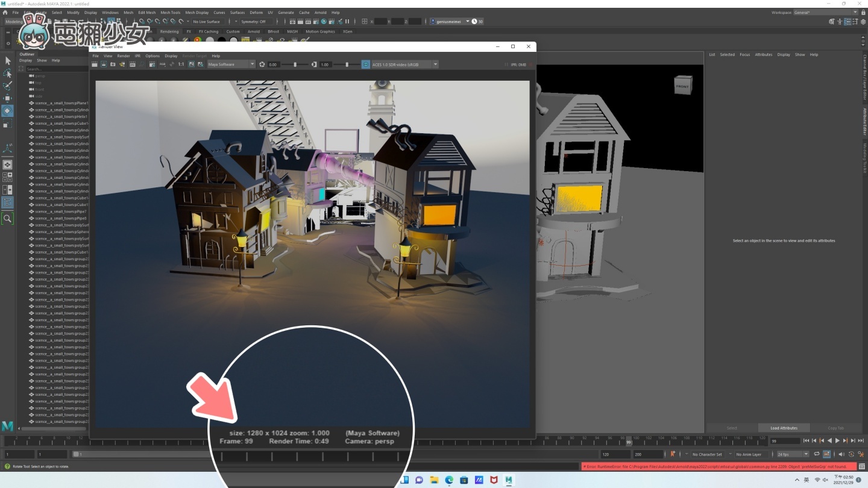Image resolution: width=868 pixels, height=488 pixels.
Task: Toggle the loop playback button
Action: click(816, 454)
